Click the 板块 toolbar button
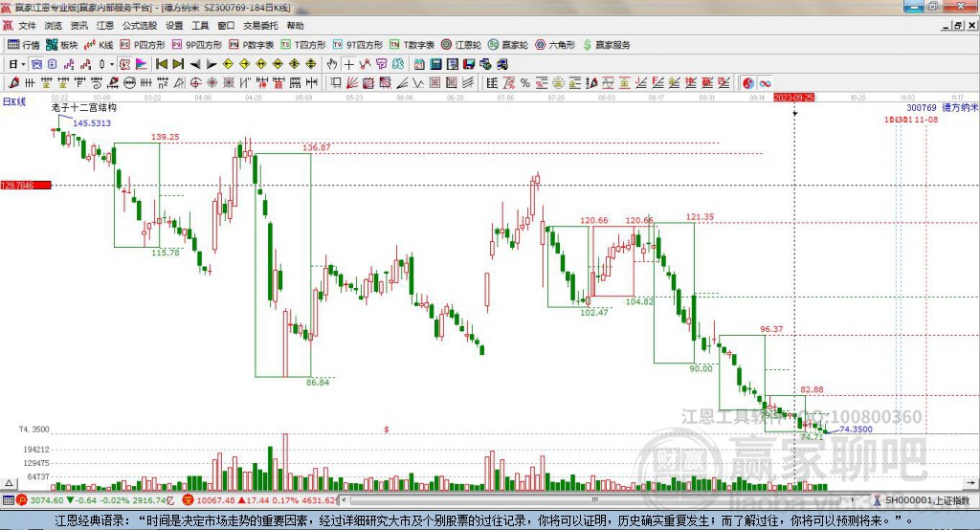 point(62,45)
